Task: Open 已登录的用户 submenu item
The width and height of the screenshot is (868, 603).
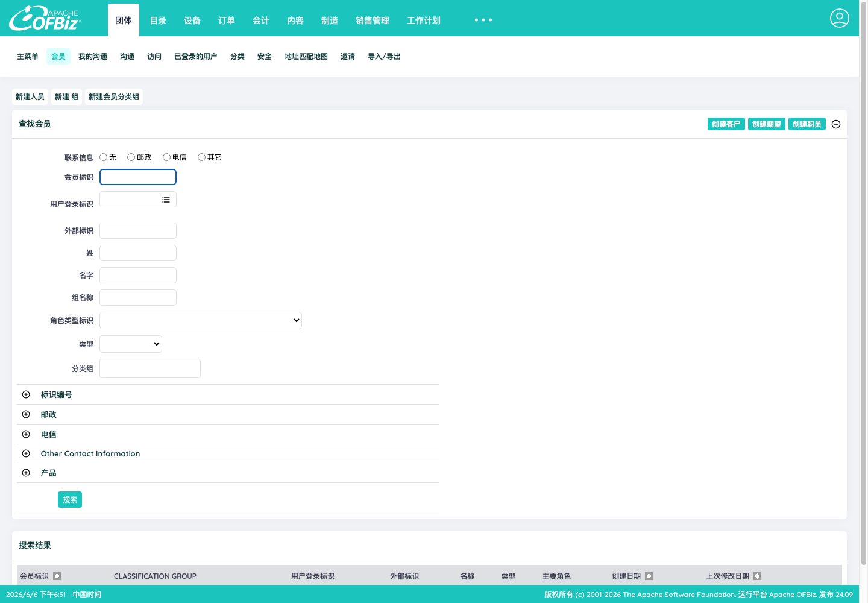Action: 196,57
